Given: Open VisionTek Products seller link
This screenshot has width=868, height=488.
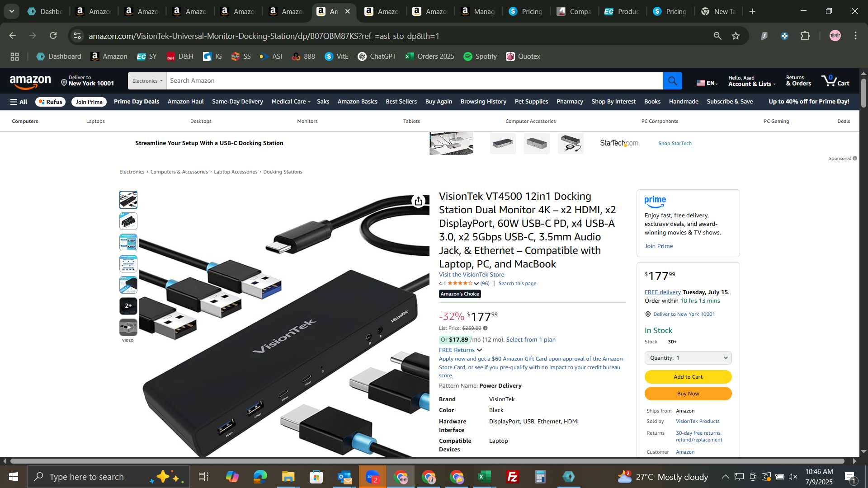Looking at the screenshot, I should [x=698, y=422].
